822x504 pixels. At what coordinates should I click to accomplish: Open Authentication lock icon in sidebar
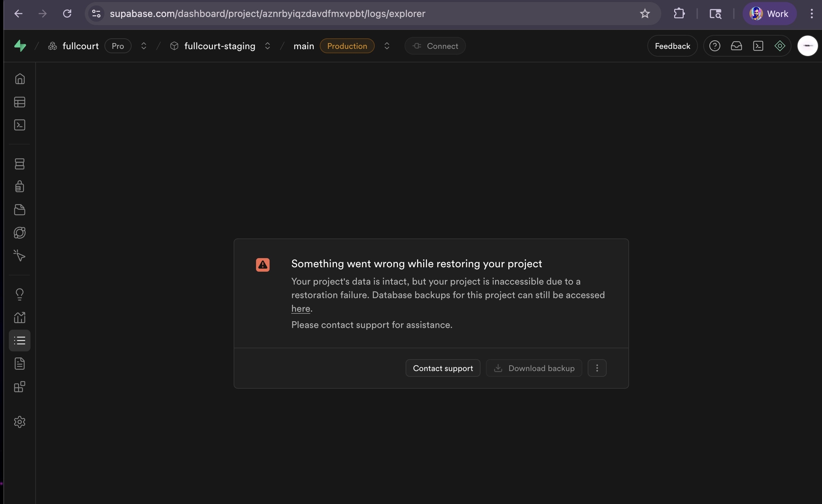pos(20,187)
